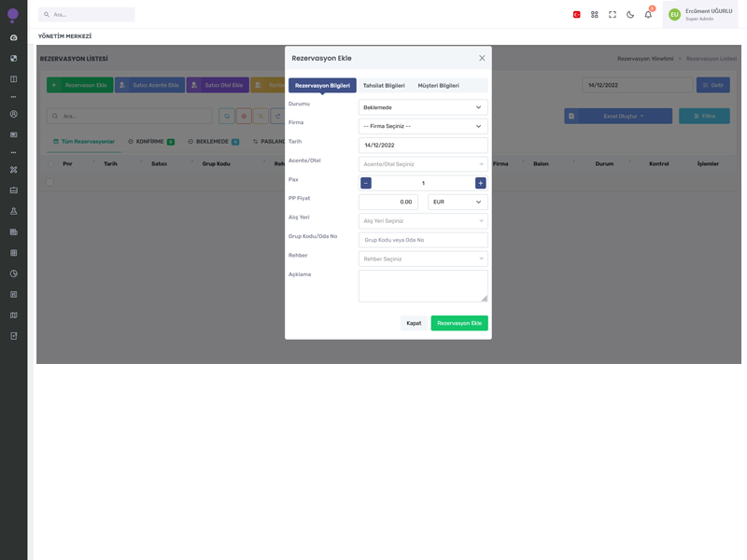
Task: Enter fullscreen mode from the top bar
Action: pos(613,15)
